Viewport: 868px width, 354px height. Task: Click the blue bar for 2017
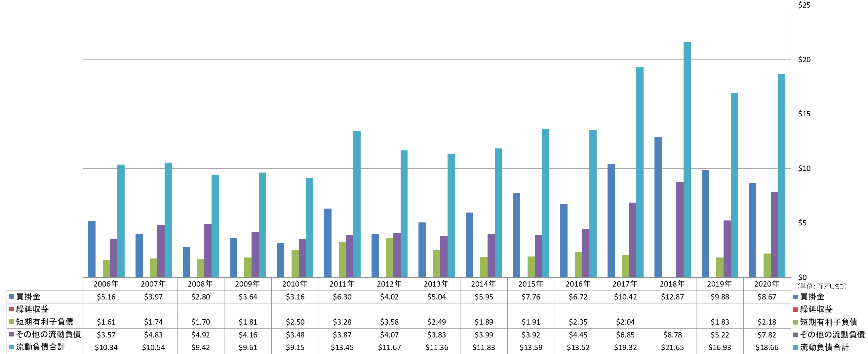tap(611, 220)
